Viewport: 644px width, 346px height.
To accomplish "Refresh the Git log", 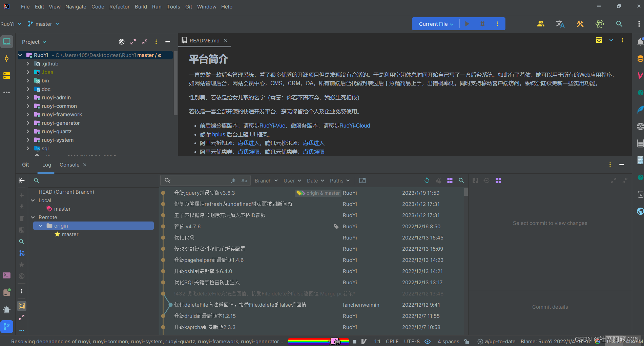I will coord(427,180).
